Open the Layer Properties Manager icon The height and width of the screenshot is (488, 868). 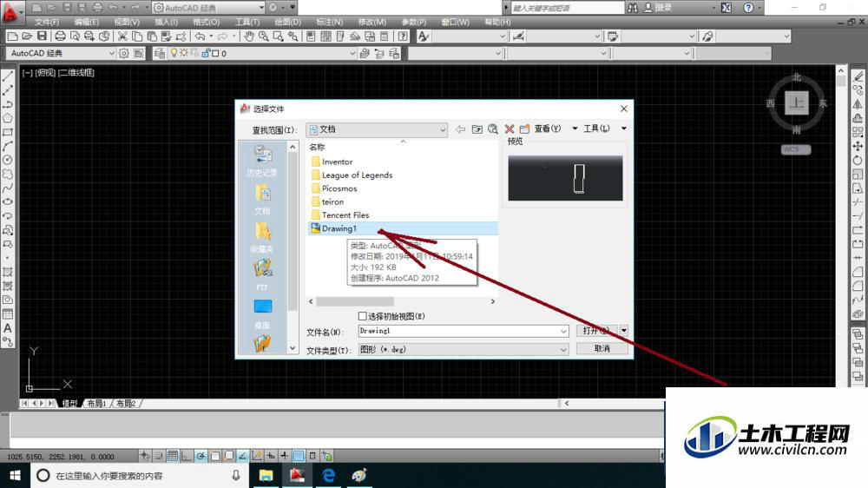160,53
